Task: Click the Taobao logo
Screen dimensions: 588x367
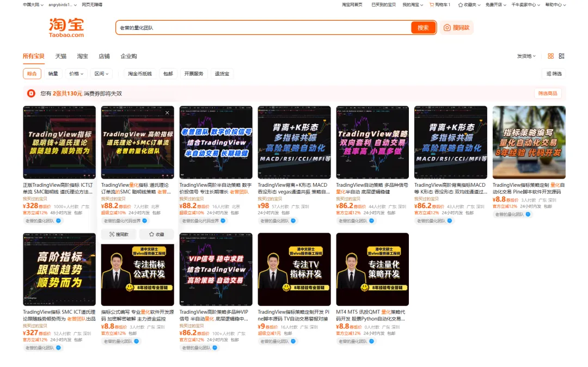Action: pos(66,27)
